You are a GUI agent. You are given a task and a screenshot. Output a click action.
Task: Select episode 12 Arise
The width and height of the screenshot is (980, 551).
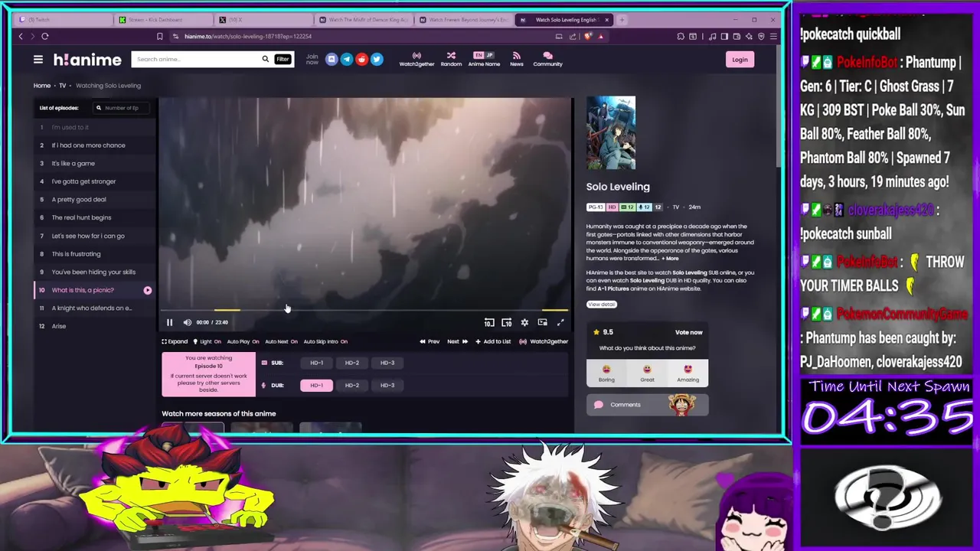tap(95, 326)
